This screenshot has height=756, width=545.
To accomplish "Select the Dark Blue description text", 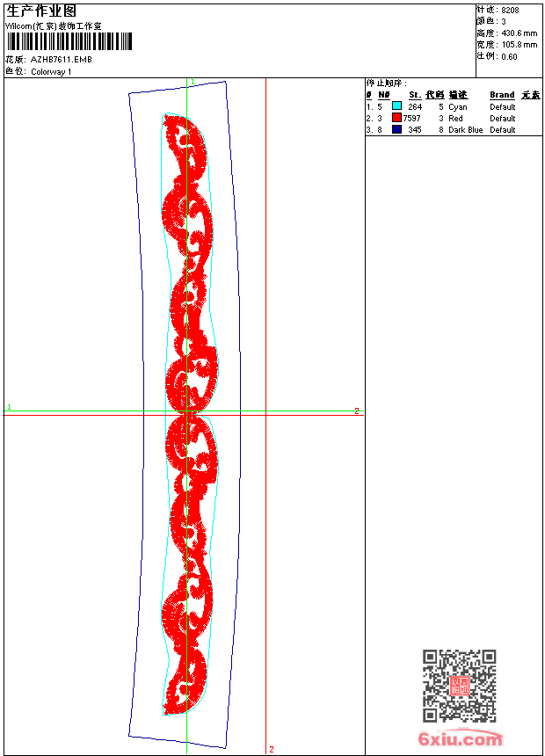I will point(465,130).
